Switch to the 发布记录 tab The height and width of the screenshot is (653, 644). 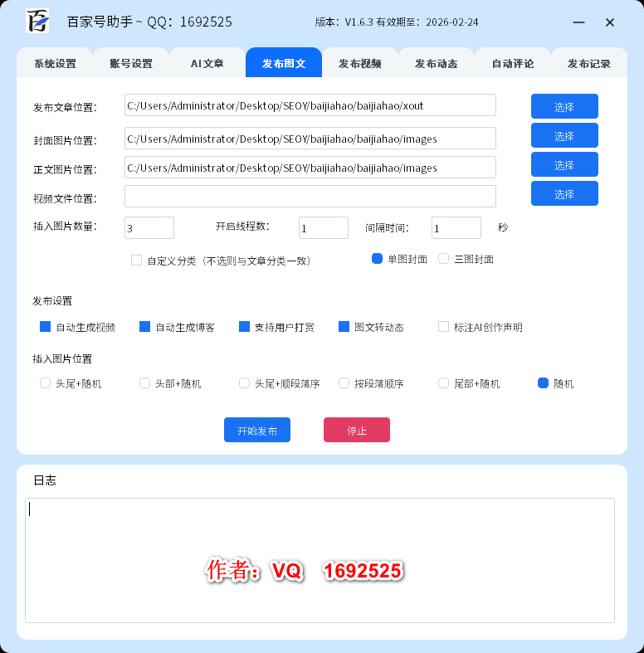(589, 63)
